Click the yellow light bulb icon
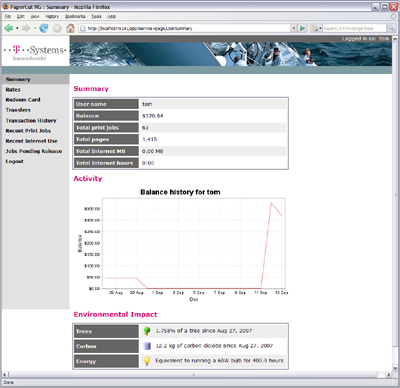Screen dimensions: 400x388 (147, 361)
